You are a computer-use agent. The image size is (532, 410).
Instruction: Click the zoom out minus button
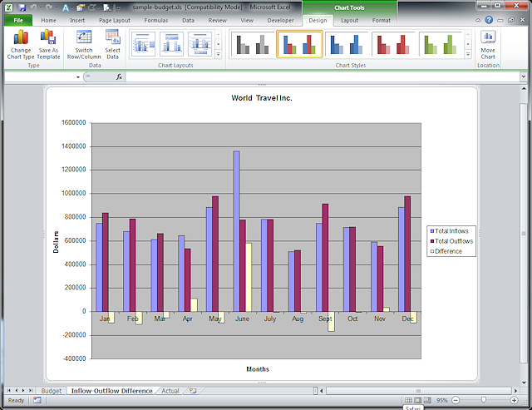(x=456, y=401)
